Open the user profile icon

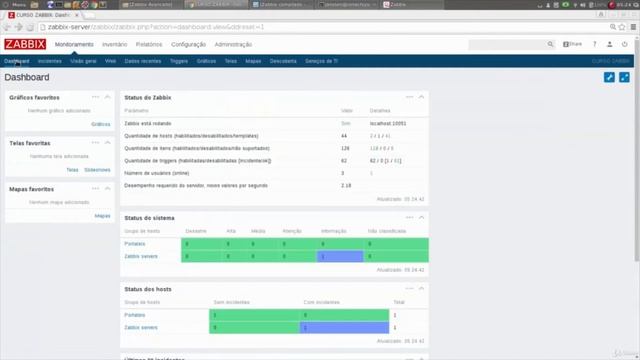tap(609, 44)
